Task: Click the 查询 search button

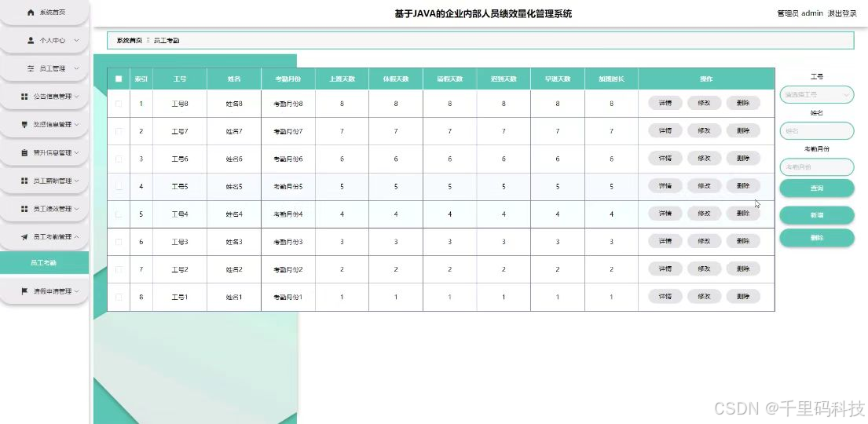Action: pyautogui.click(x=816, y=188)
